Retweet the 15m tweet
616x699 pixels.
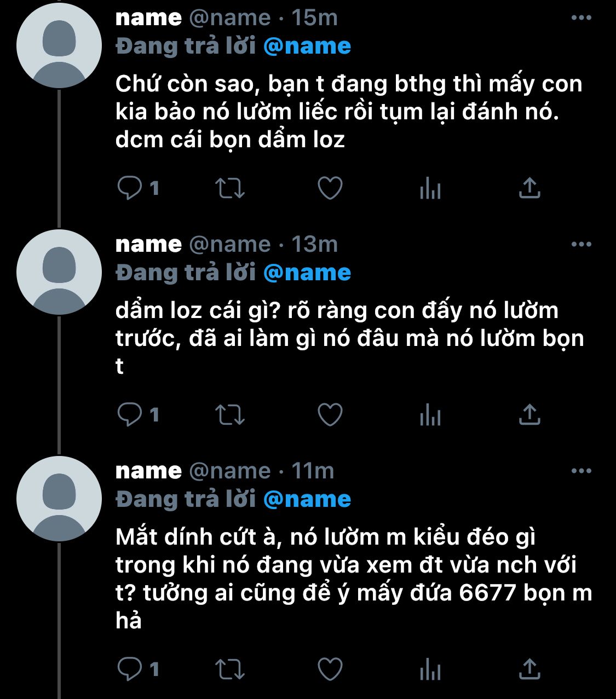230,188
